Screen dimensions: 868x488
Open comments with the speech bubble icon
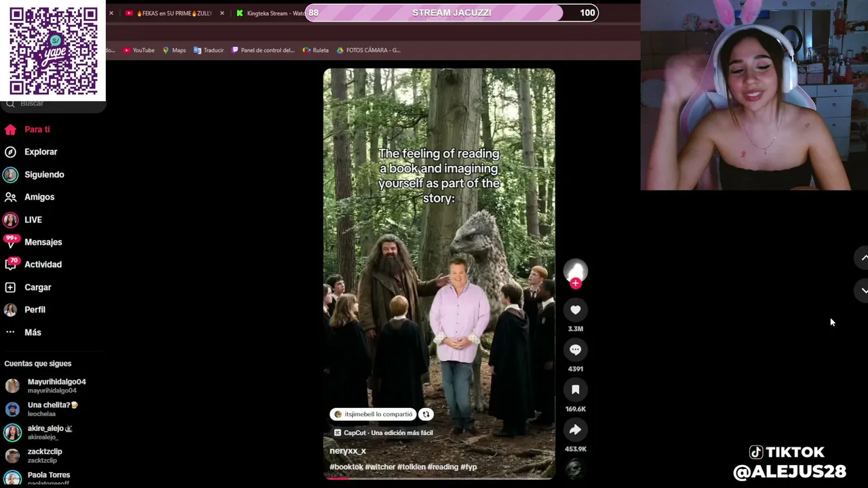(575, 350)
